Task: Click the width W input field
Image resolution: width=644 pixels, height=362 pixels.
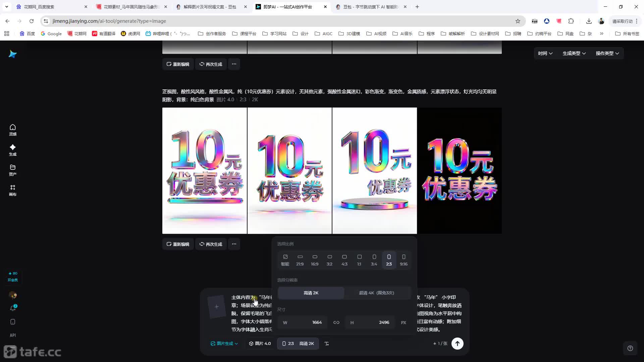Action: click(x=302, y=322)
